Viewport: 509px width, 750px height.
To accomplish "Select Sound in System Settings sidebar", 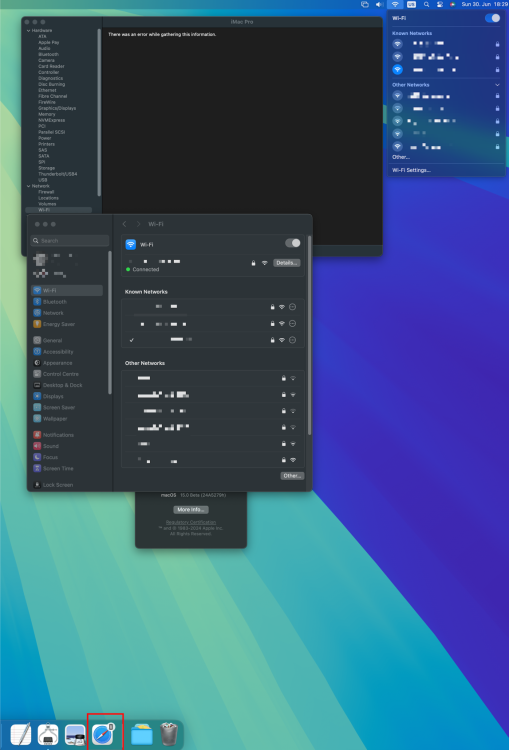I will (x=67, y=446).
